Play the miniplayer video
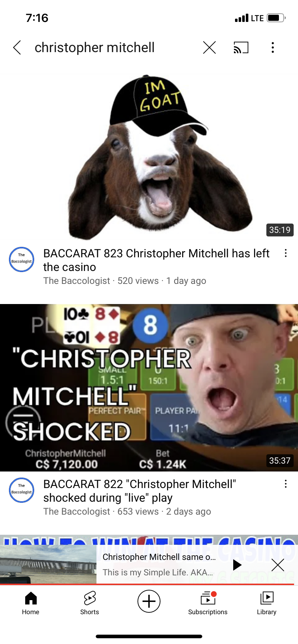 pos(237,565)
